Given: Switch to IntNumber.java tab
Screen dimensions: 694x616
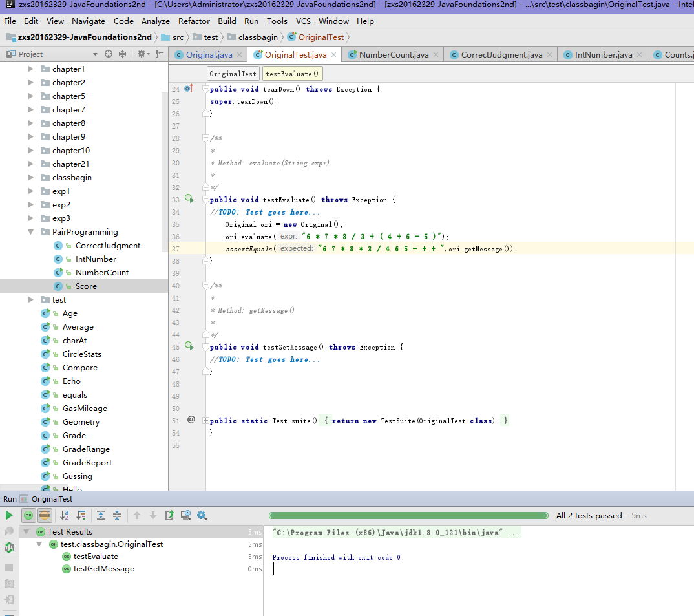Looking at the screenshot, I should 604,54.
